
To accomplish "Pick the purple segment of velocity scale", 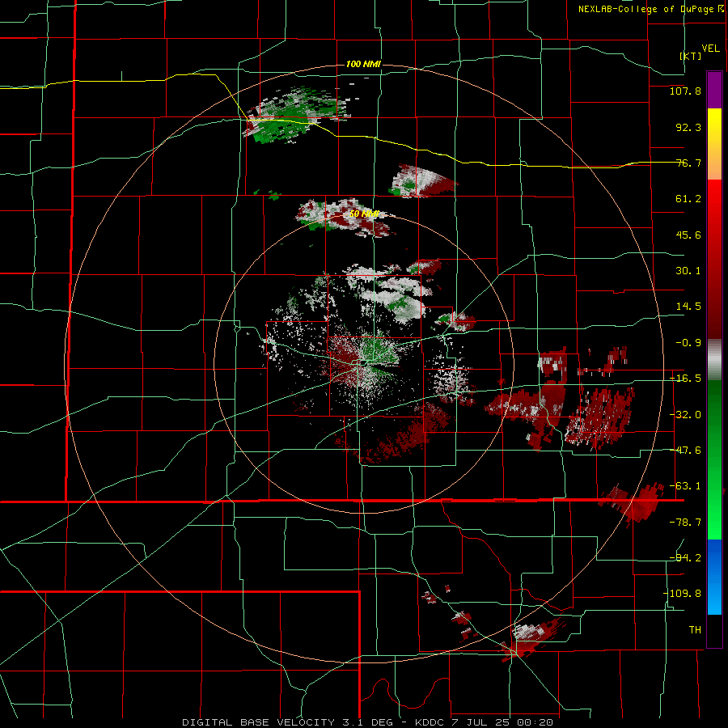I will 714,90.
